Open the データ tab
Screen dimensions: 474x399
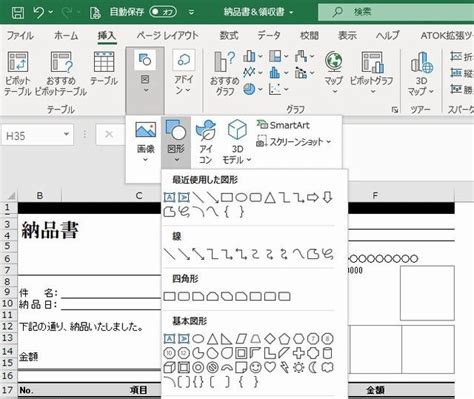click(x=269, y=35)
